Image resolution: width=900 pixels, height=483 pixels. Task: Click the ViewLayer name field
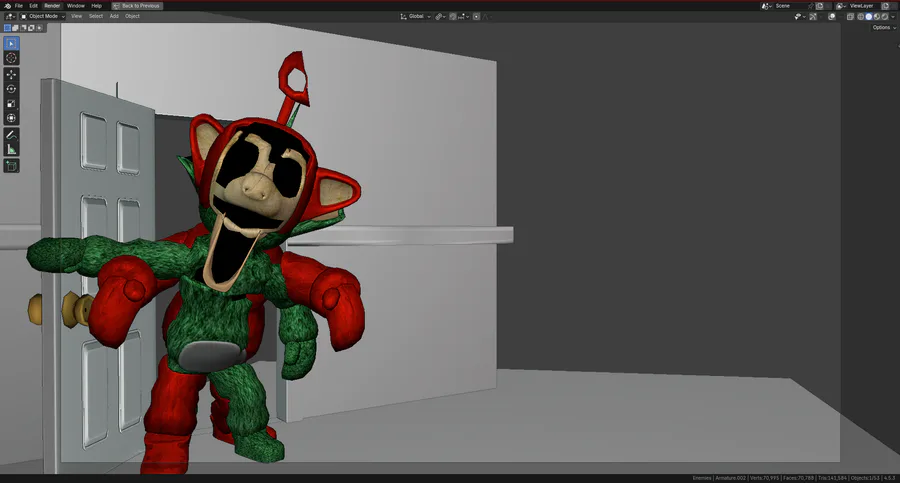pyautogui.click(x=864, y=6)
